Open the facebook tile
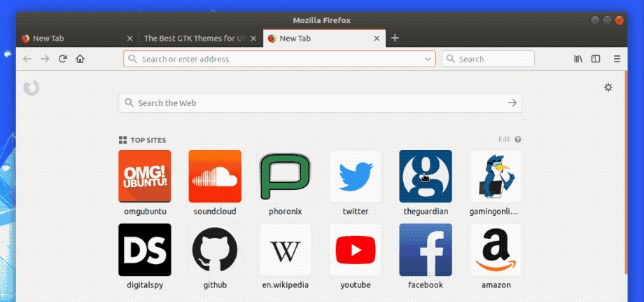The height and width of the screenshot is (302, 644). pyautogui.click(x=426, y=250)
